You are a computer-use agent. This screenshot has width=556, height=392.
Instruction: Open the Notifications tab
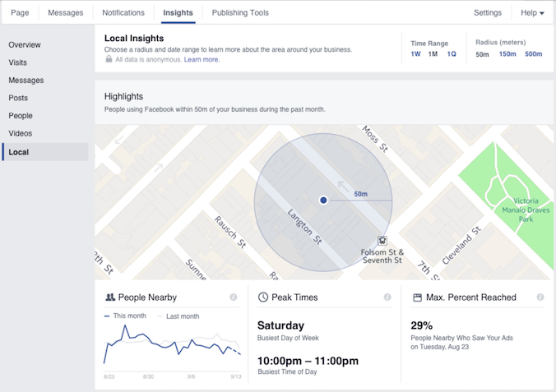coord(123,12)
